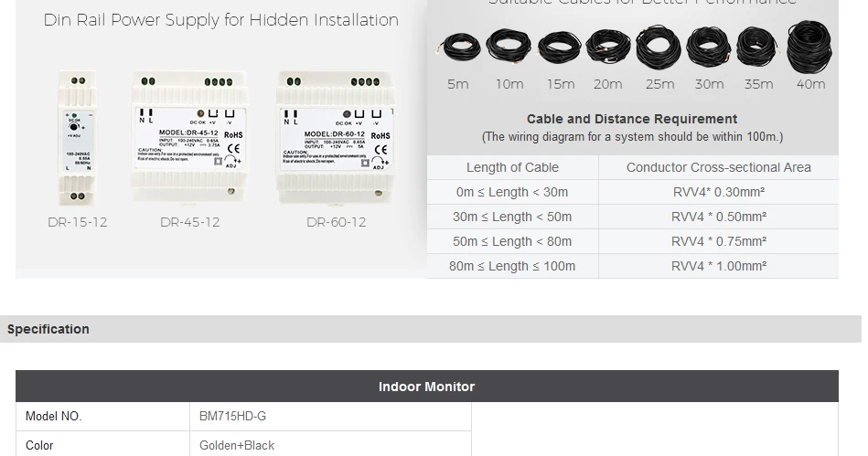
Task: Select the 30m cable coil icon
Action: coord(709,48)
